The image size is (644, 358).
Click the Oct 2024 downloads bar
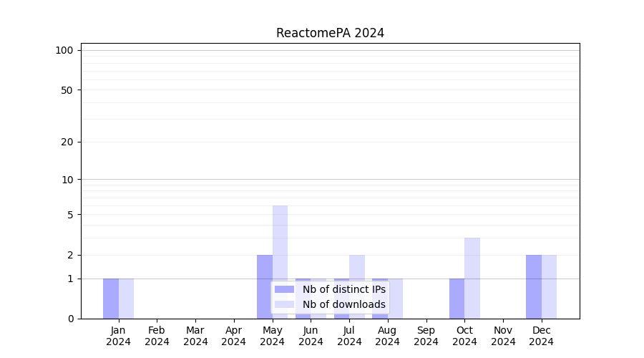pos(472,278)
